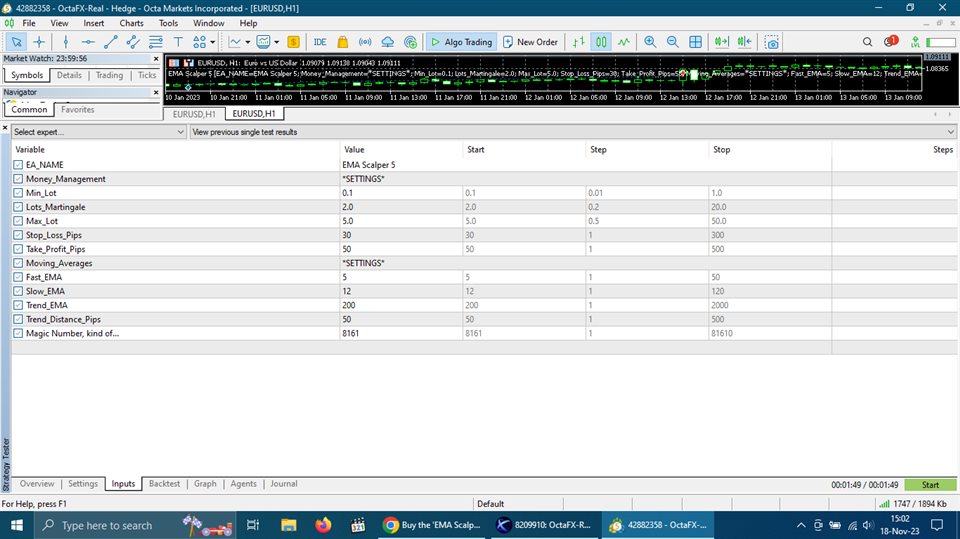Open Chrome in the taskbar
Image resolution: width=960 pixels, height=539 pixels.
pos(432,525)
